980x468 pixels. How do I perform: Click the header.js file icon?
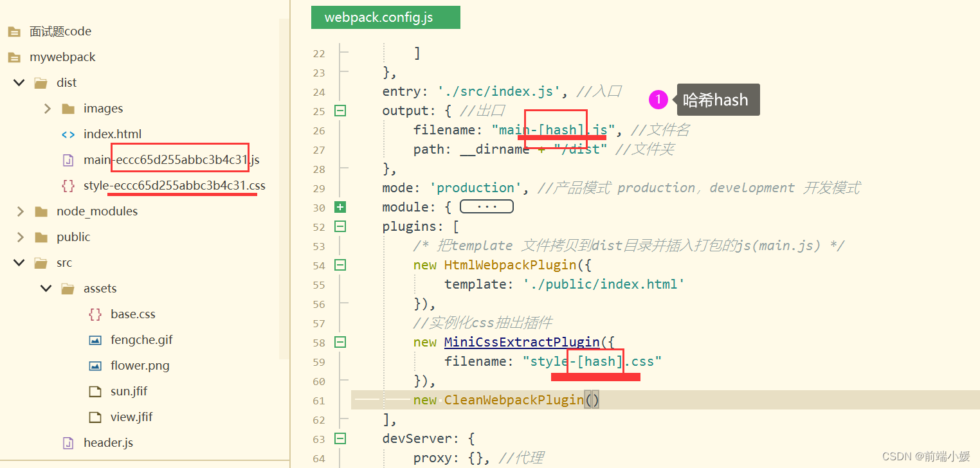coord(68,443)
